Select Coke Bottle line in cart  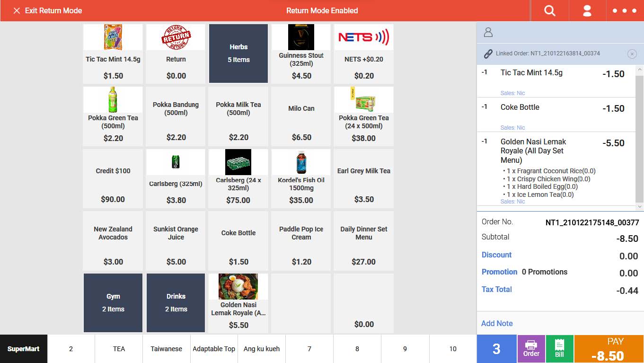coord(556,115)
